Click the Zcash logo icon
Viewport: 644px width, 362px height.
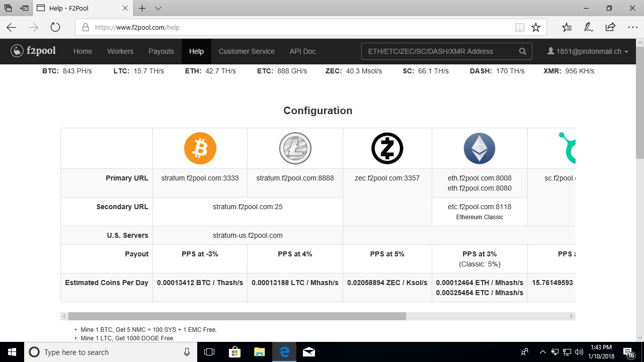click(387, 148)
